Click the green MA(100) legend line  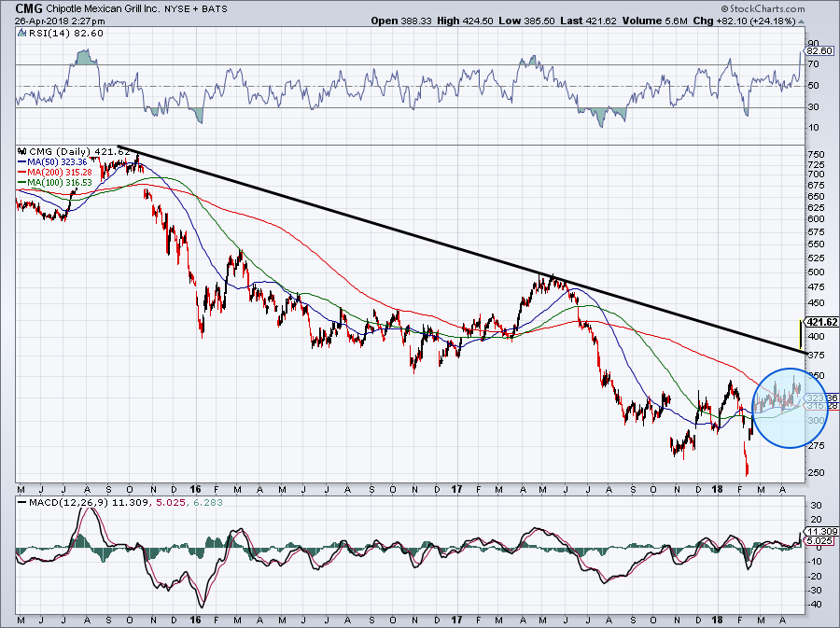22,183
